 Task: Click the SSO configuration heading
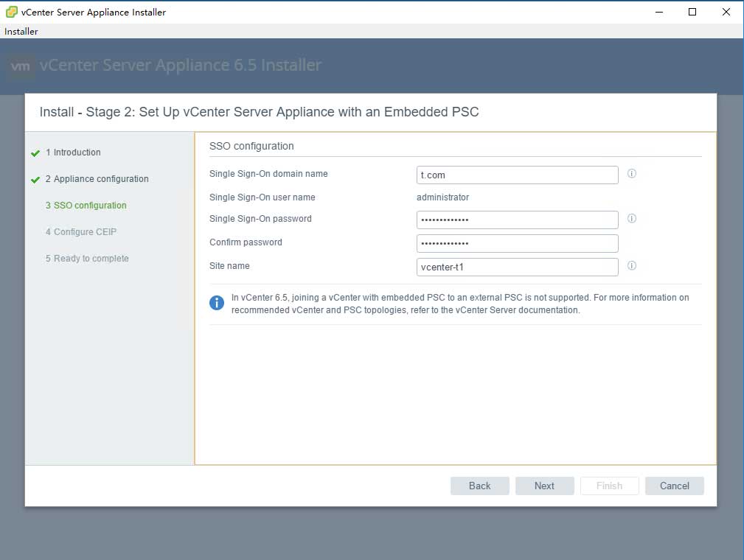click(251, 146)
